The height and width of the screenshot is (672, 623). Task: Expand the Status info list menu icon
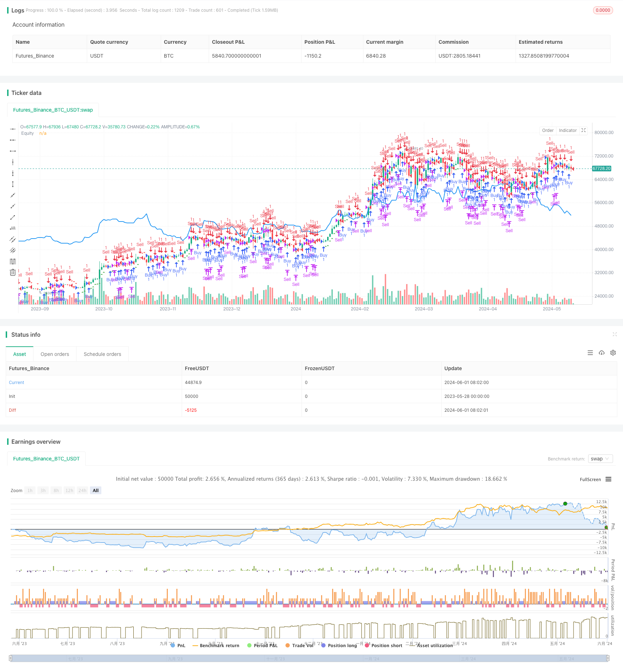590,353
